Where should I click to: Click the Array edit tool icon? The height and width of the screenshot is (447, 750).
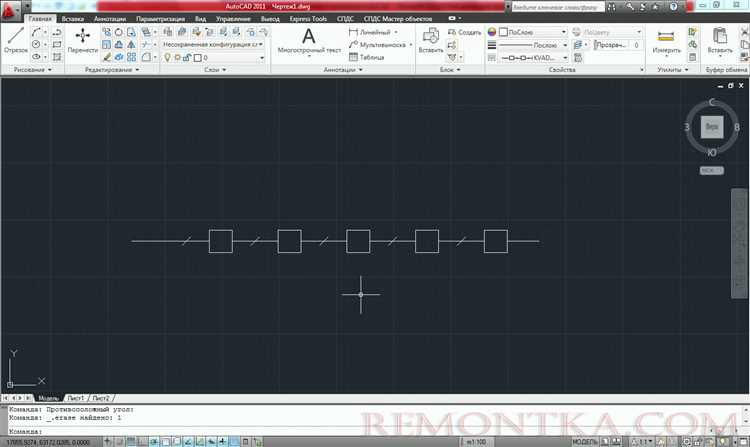click(x=131, y=57)
